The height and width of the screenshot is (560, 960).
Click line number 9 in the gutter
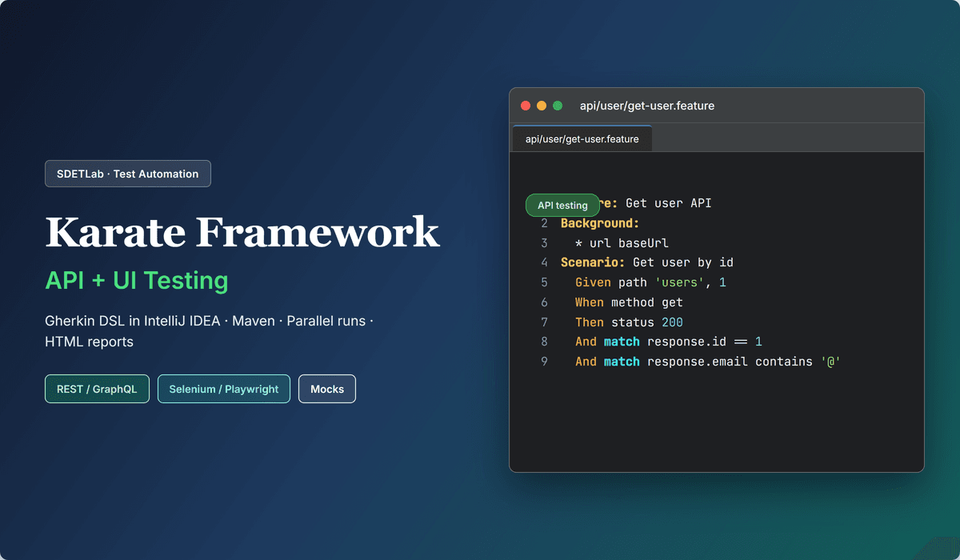pos(545,362)
